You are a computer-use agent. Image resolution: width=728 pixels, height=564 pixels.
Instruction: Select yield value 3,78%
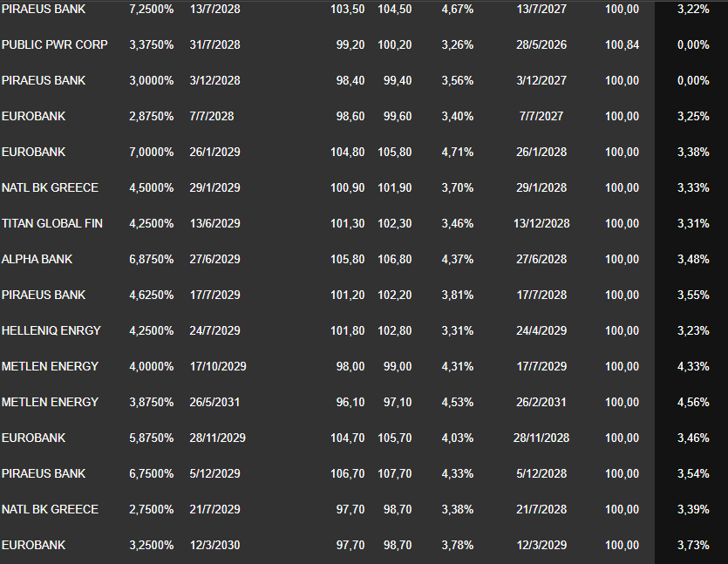[458, 545]
